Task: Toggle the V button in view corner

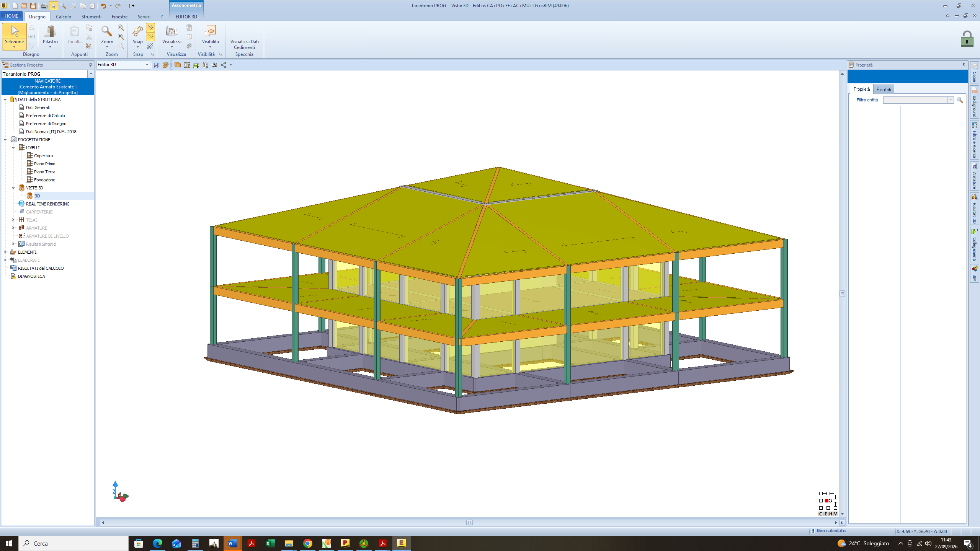Action: click(x=836, y=514)
